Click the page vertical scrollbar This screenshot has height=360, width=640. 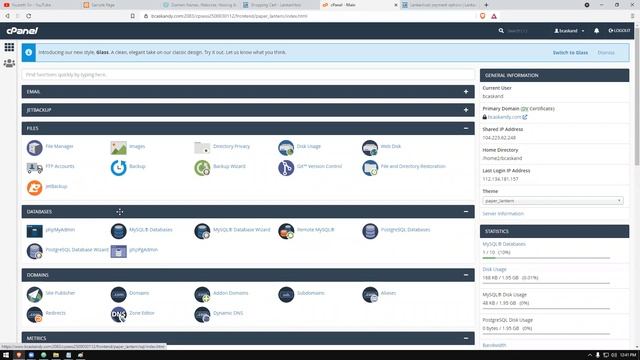point(637,97)
